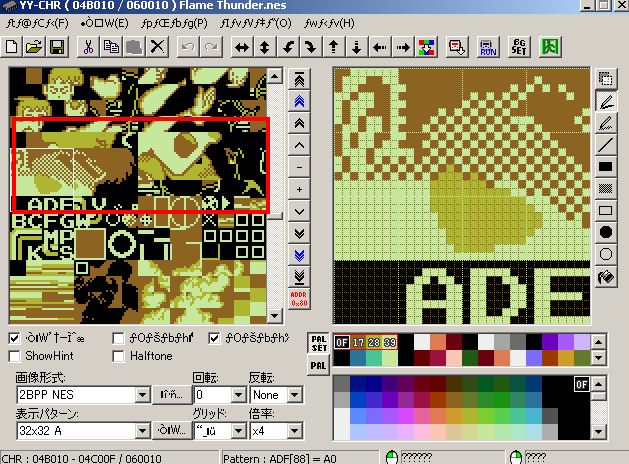Click the CHR bank scrollbar down arrow
The height and width of the screenshot is (464, 629).
[275, 316]
